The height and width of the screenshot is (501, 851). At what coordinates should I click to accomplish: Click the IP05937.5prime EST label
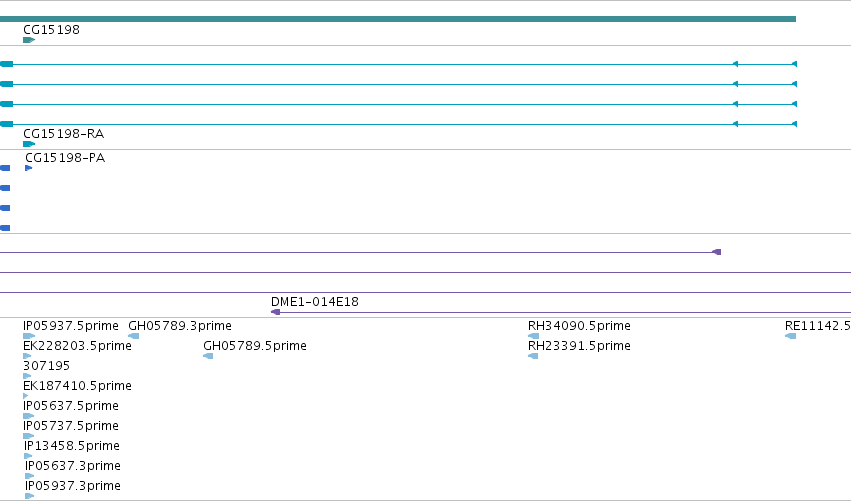click(71, 326)
